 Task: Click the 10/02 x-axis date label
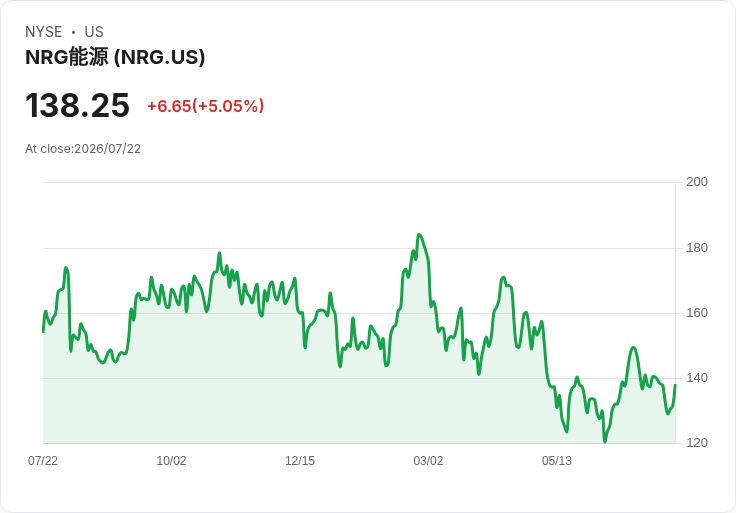coord(171,461)
